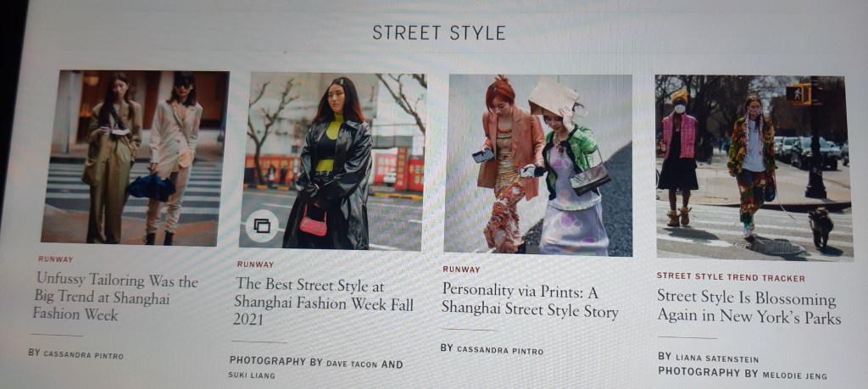The image size is (868, 389).
Task: Open The Best Street Style at Shanghai headline
Action: 324,303
